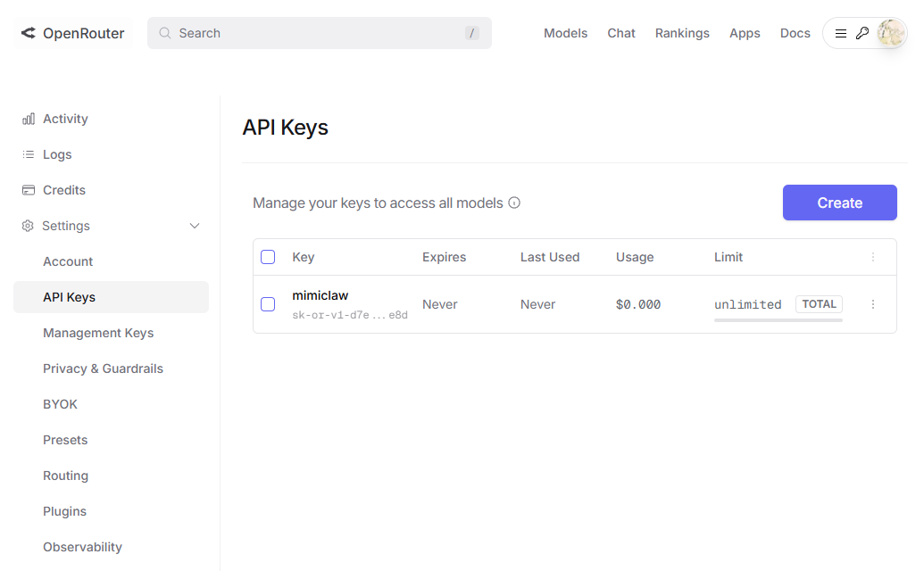Image resolution: width=924 pixels, height=571 pixels.
Task: Click the OpenRouter logo icon
Action: 28,33
